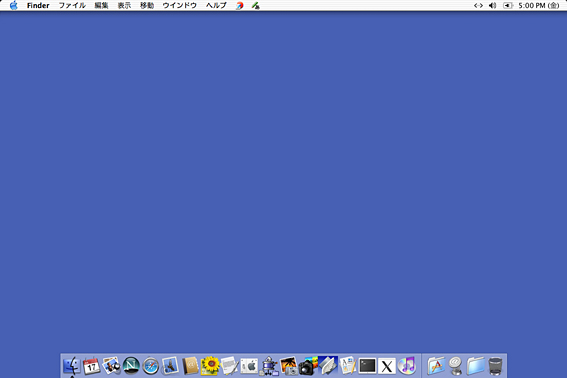567x378 pixels.
Task: Open the Finder application menu
Action: click(38, 5)
